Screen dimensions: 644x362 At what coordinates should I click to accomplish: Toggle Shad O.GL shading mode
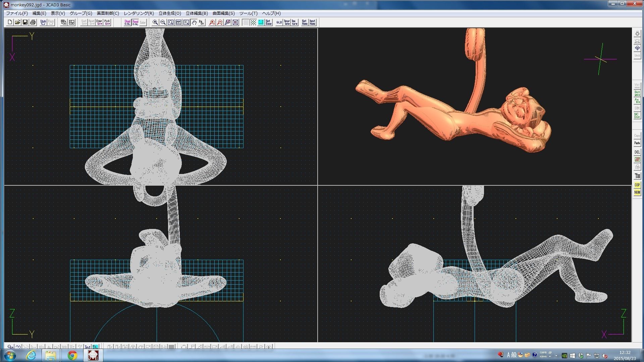(x=127, y=22)
